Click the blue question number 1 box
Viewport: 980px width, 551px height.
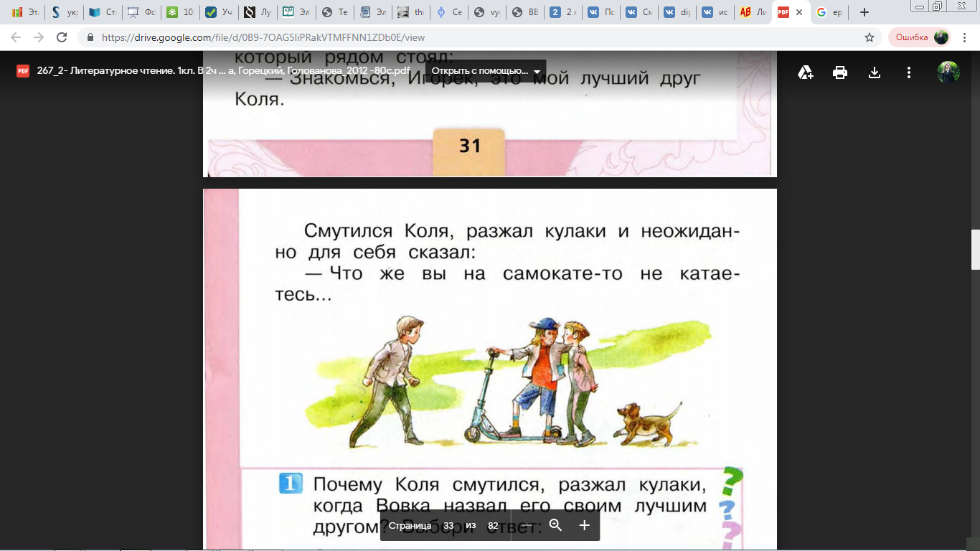[x=291, y=484]
